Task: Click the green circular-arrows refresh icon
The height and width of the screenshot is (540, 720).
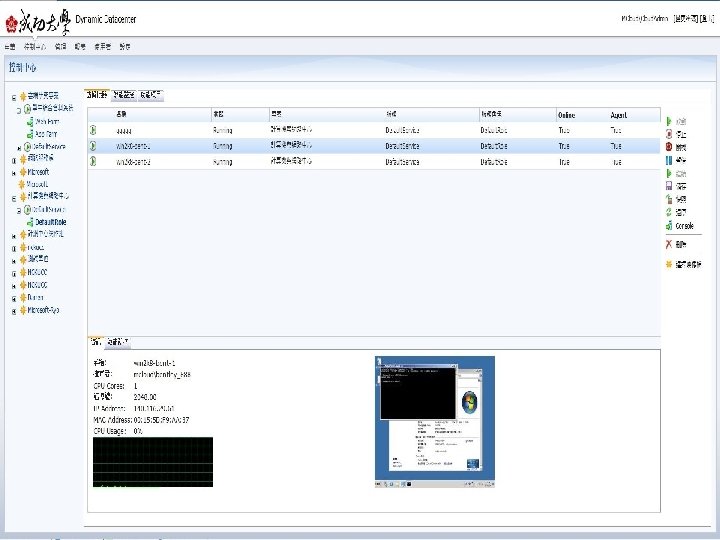Action: (x=669, y=212)
